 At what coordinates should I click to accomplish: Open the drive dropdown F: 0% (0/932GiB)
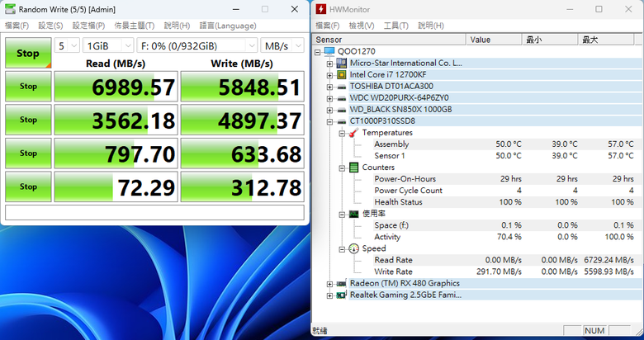point(197,45)
